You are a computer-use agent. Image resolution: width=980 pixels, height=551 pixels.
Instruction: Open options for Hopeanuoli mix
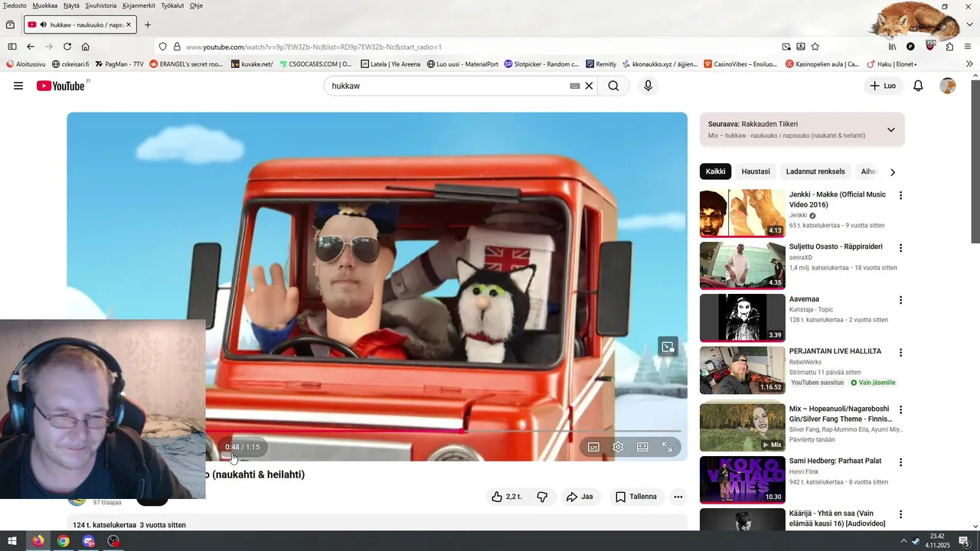pos(900,410)
